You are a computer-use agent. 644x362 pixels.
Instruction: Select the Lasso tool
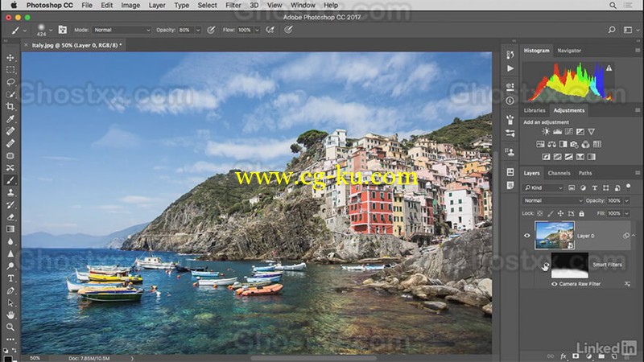coord(10,82)
